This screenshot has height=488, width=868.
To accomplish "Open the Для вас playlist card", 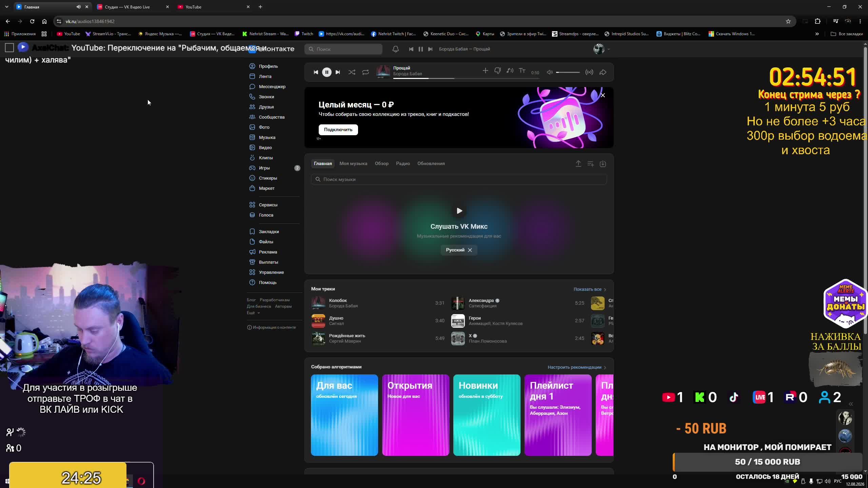I will (x=344, y=415).
